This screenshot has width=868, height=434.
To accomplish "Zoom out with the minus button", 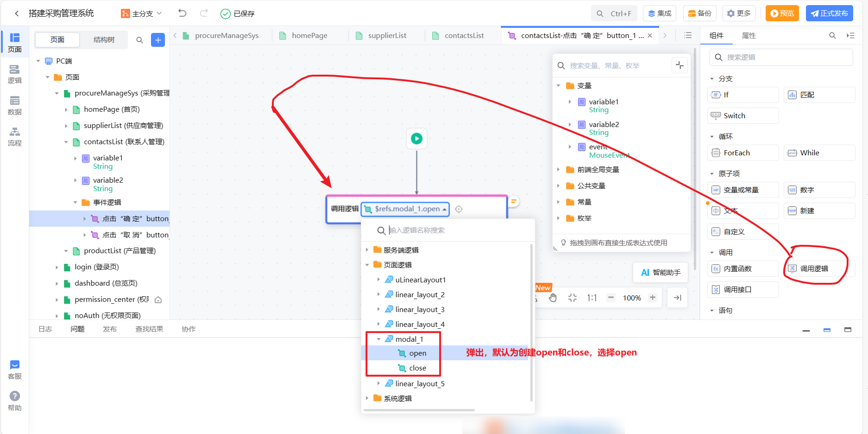I will (611, 298).
